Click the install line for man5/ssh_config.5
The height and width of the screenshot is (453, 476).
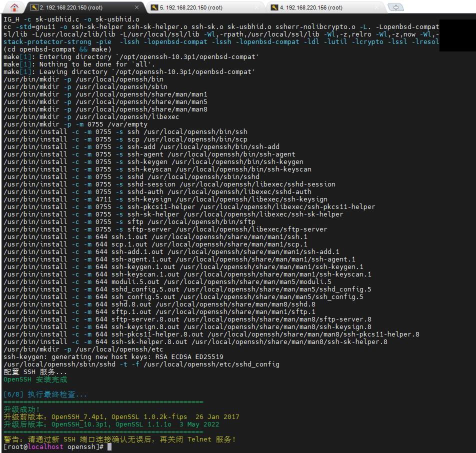[183, 297]
